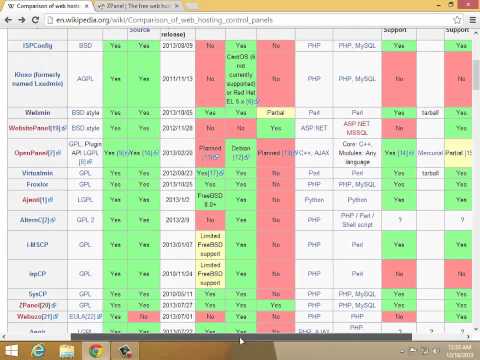Click the horizontal scrollbar thumb

coord(241,337)
